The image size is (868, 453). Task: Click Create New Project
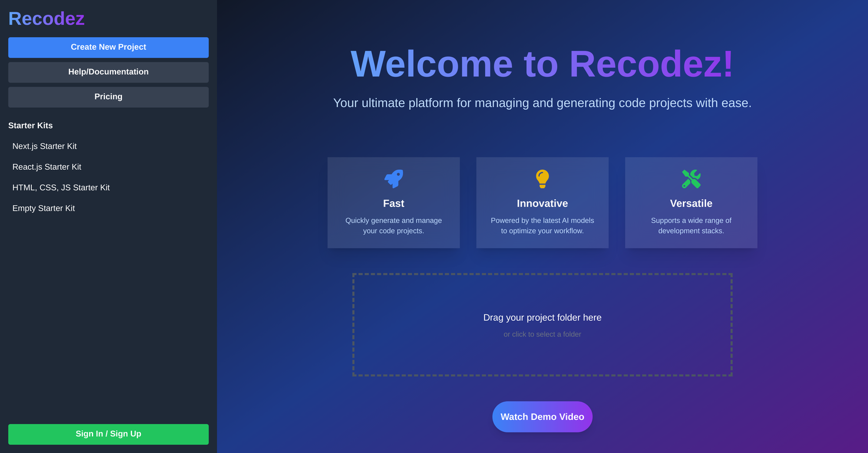[x=108, y=47]
